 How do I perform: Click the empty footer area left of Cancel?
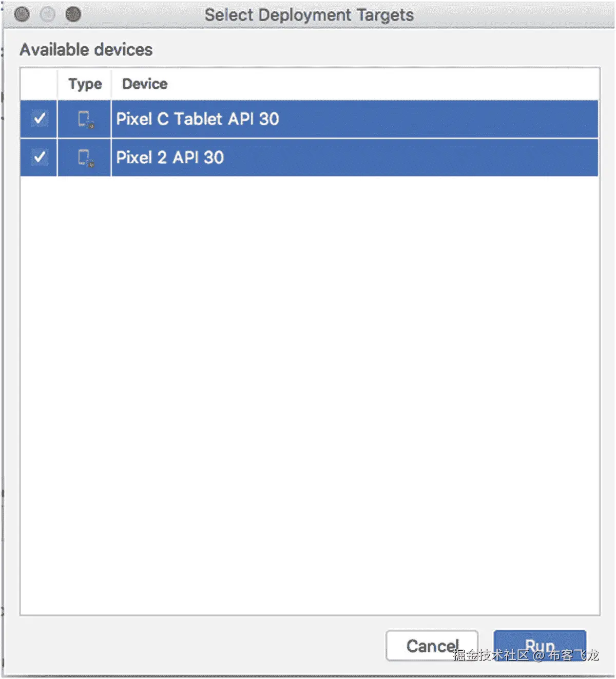pos(200,646)
